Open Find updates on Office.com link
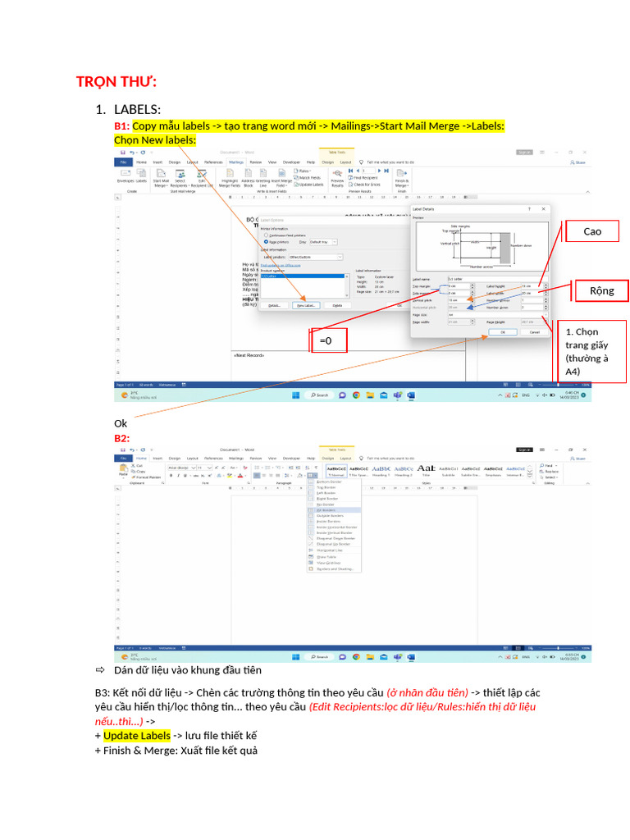Viewport: 630px width, 840px height. 281,265
